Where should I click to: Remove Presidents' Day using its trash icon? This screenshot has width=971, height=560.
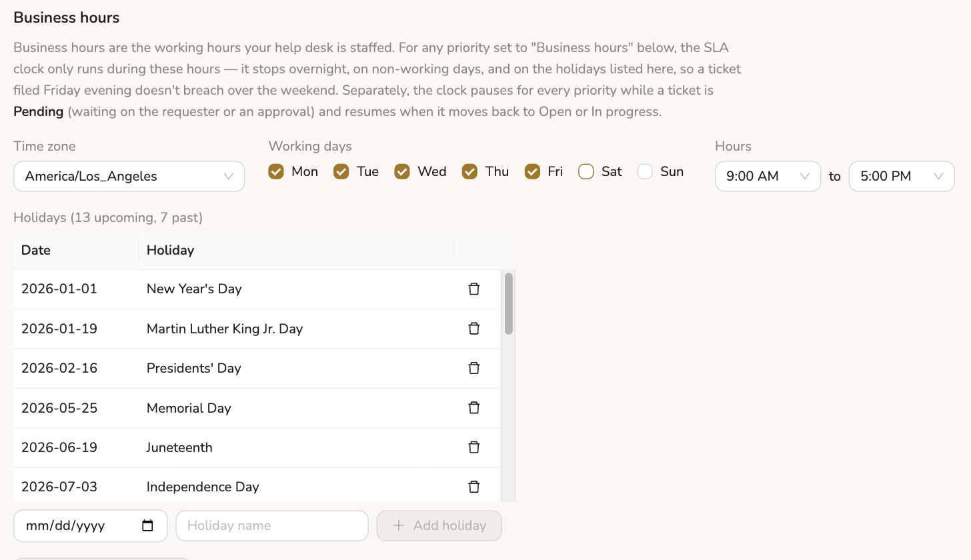(474, 368)
